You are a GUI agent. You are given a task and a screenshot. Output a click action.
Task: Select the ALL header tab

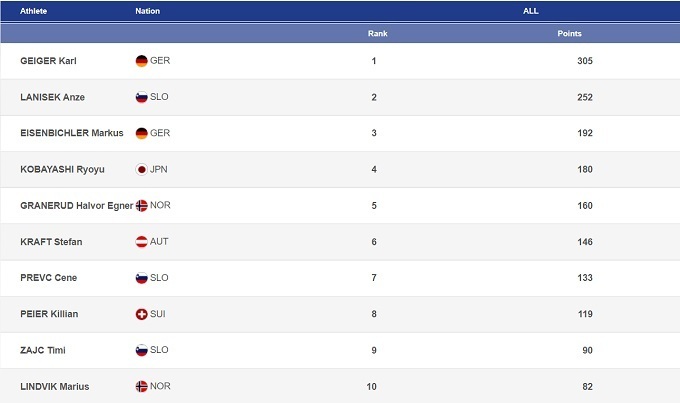[x=531, y=11]
